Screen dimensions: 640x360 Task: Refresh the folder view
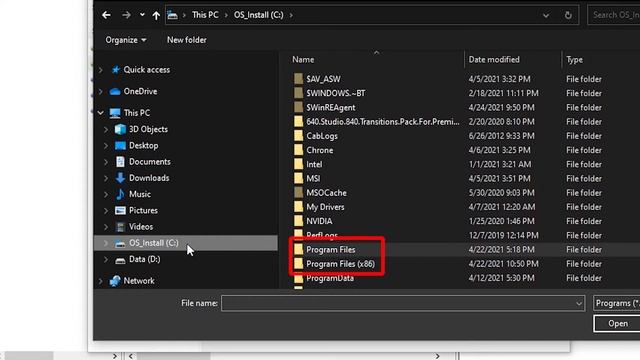(x=568, y=16)
